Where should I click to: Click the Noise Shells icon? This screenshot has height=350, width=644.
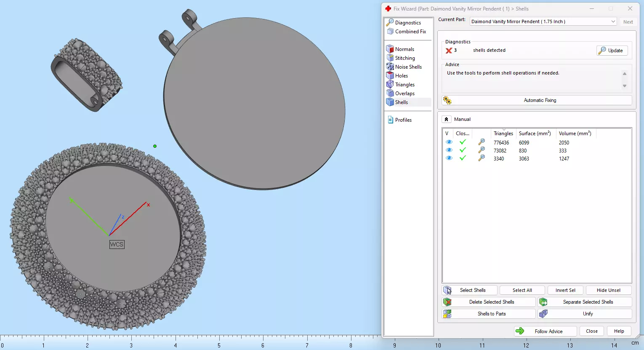(x=390, y=67)
